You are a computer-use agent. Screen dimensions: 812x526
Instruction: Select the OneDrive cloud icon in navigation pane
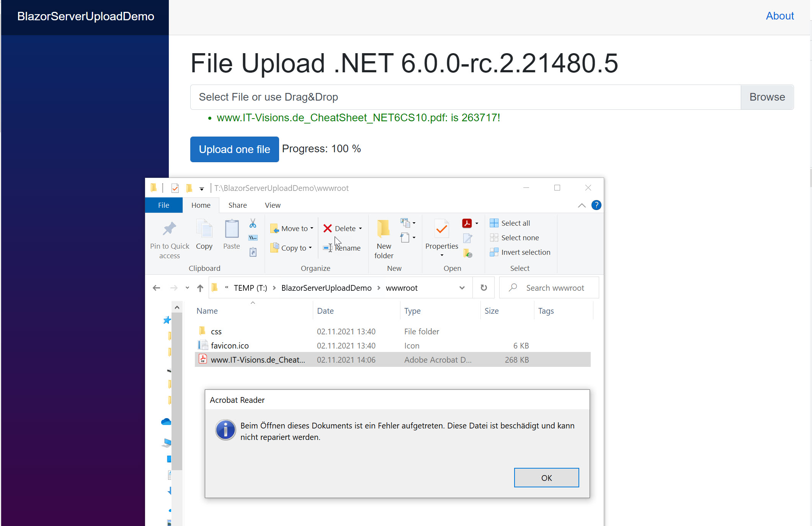[166, 421]
